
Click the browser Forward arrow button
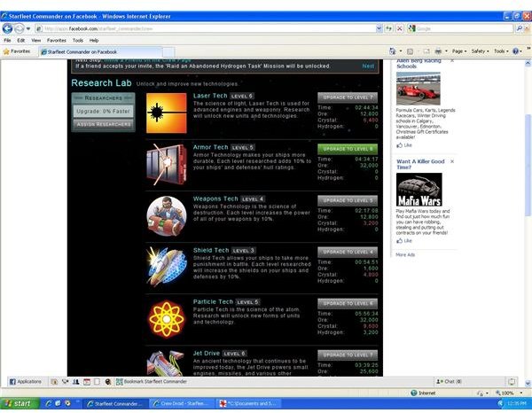point(20,28)
